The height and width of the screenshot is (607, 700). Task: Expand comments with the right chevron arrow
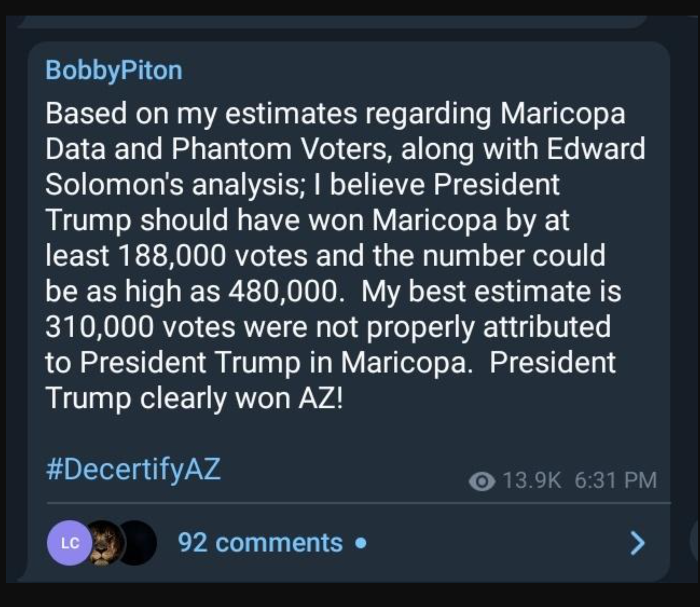(x=637, y=543)
